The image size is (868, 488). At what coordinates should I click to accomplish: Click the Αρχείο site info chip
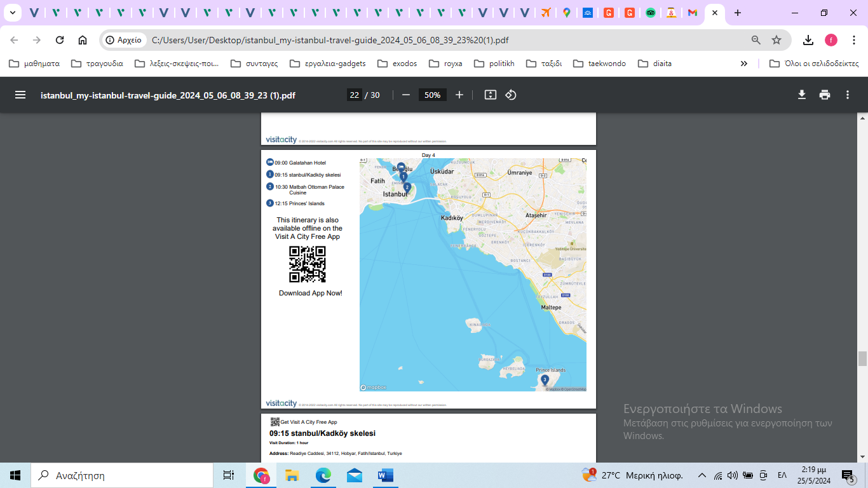[x=123, y=40]
